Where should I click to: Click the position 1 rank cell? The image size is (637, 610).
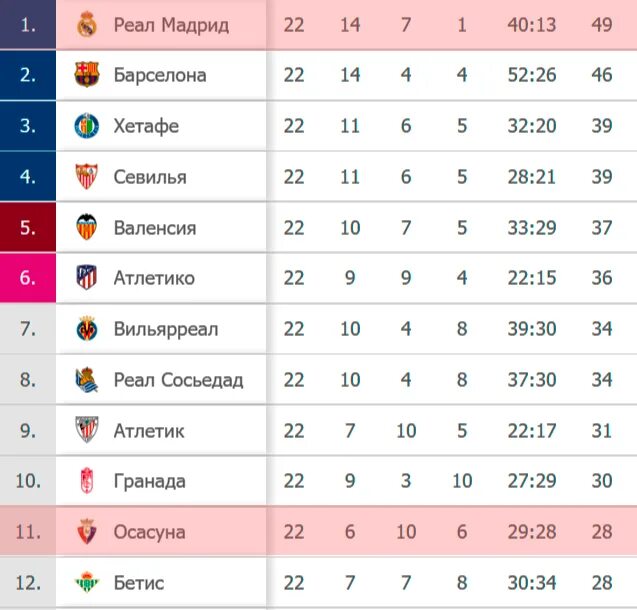pyautogui.click(x=28, y=24)
